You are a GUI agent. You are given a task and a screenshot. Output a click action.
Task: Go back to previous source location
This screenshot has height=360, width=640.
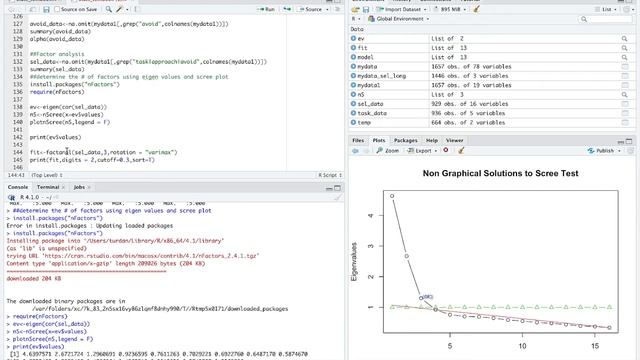tap(11, 9)
